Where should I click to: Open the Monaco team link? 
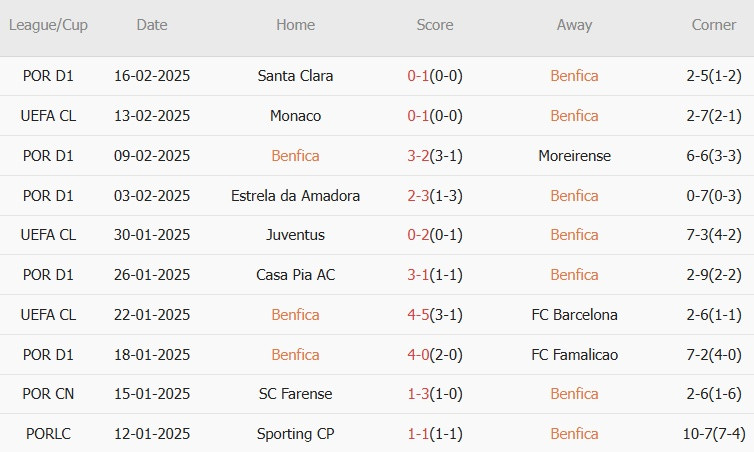[295, 116]
